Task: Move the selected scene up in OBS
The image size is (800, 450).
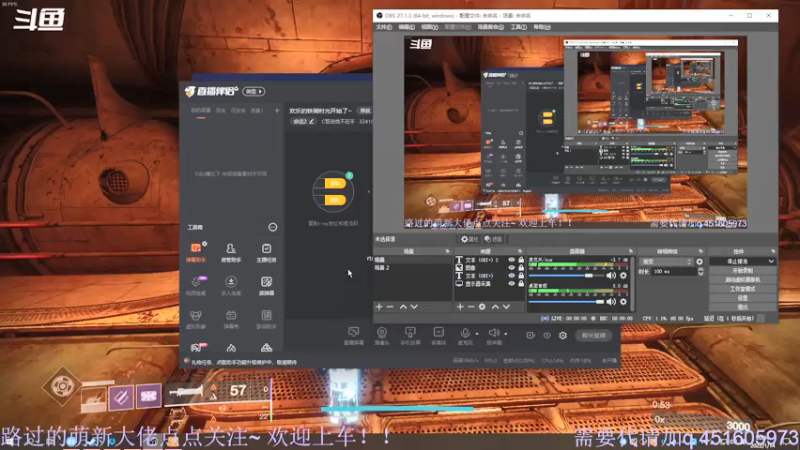Action: pos(403,307)
